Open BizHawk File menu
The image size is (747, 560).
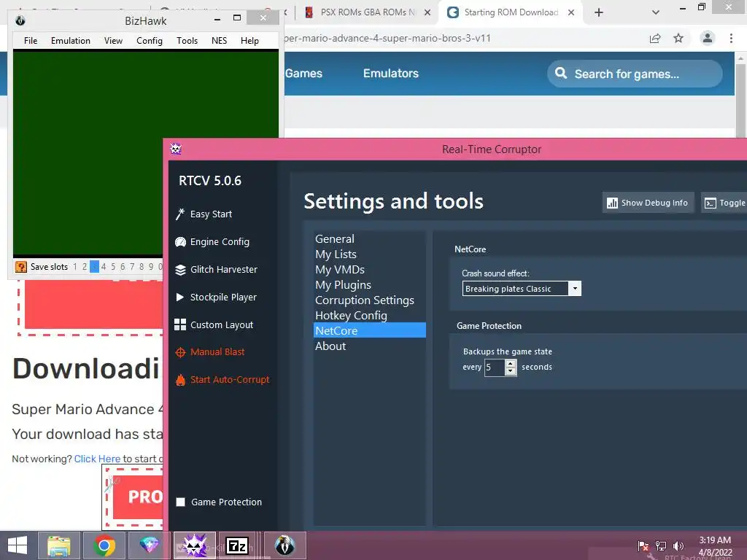point(31,41)
